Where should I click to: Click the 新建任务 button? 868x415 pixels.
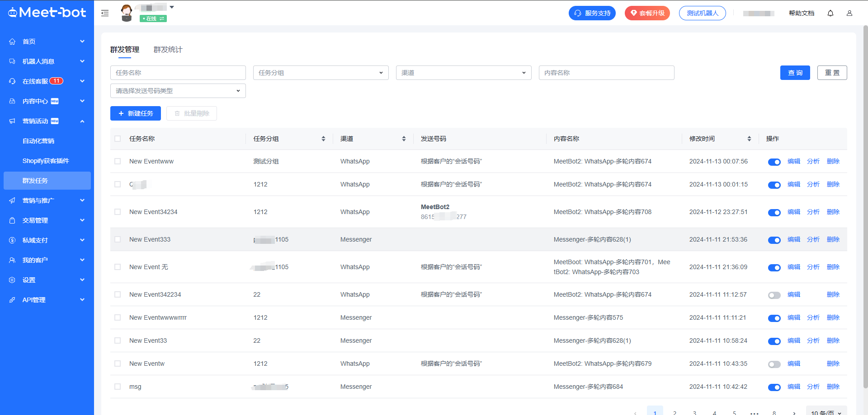136,113
